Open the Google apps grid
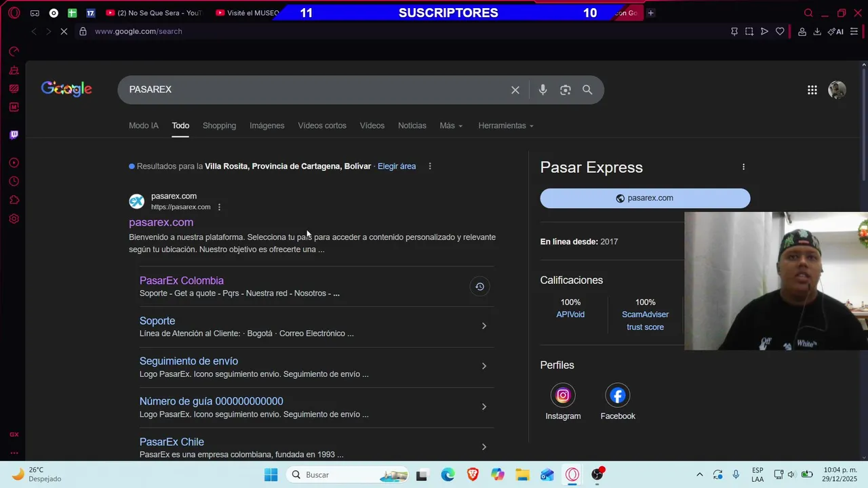 [x=812, y=89]
